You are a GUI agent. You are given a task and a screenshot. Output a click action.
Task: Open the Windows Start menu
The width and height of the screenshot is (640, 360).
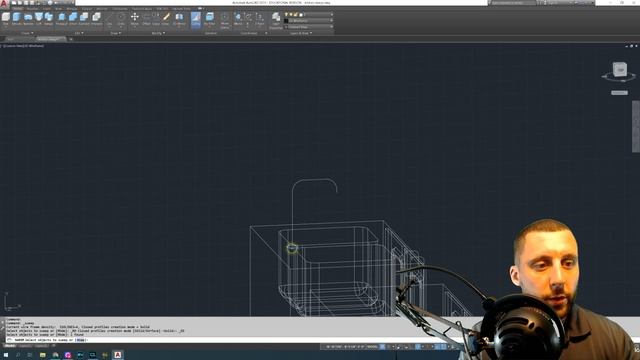[x=6, y=355]
